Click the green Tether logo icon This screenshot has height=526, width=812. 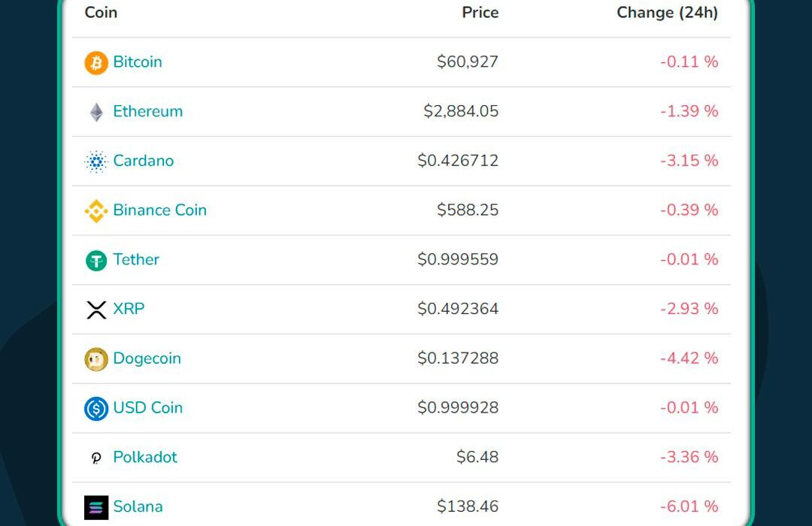(96, 261)
